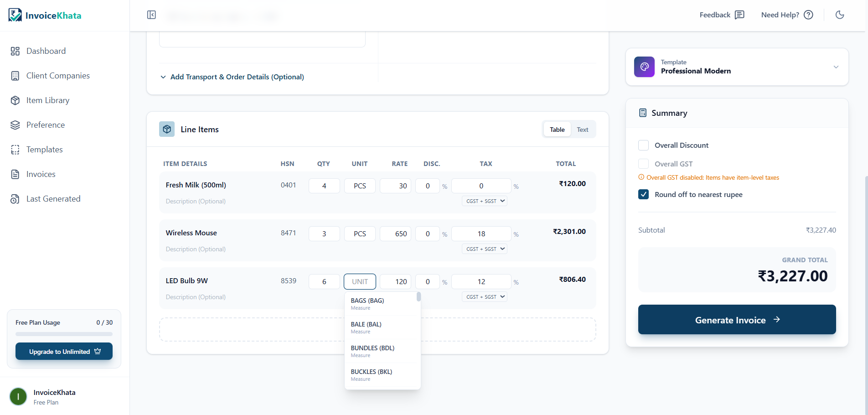View the Invoices list
Image resolution: width=868 pixels, height=415 pixels.
41,174
